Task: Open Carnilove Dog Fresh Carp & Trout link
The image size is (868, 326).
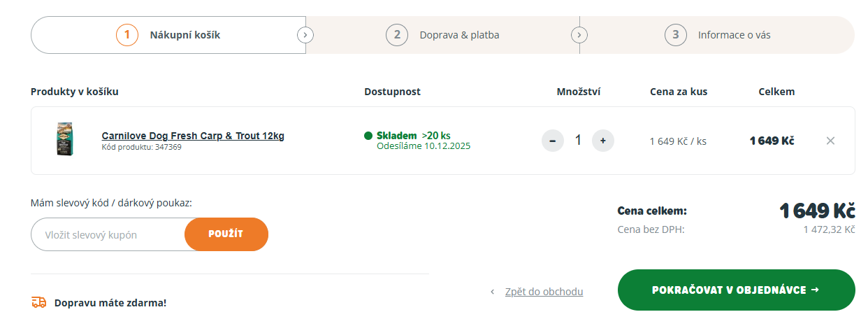Action: 193,136
